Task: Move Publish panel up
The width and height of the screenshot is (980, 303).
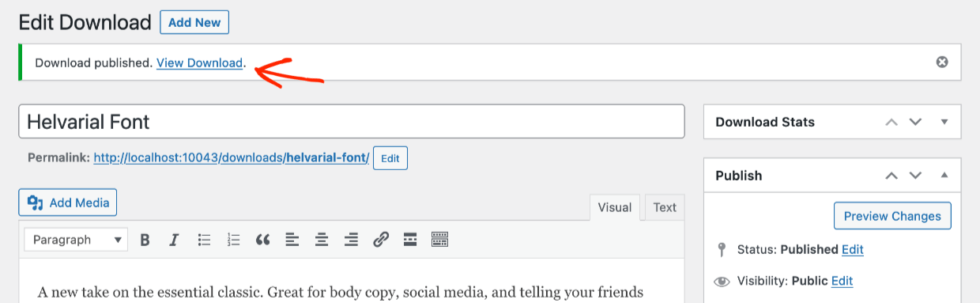Action: [891, 176]
